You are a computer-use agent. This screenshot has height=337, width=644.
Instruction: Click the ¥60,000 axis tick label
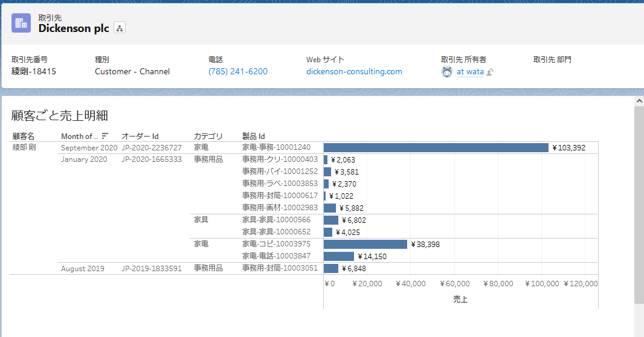pos(455,284)
